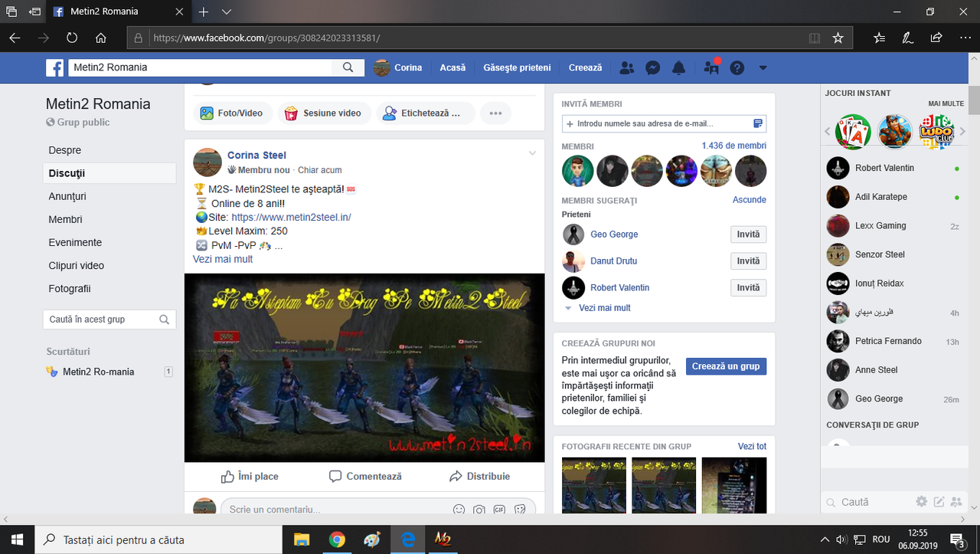Open reading view icon in address bar
Image resolution: width=980 pixels, height=554 pixels.
[x=814, y=38]
